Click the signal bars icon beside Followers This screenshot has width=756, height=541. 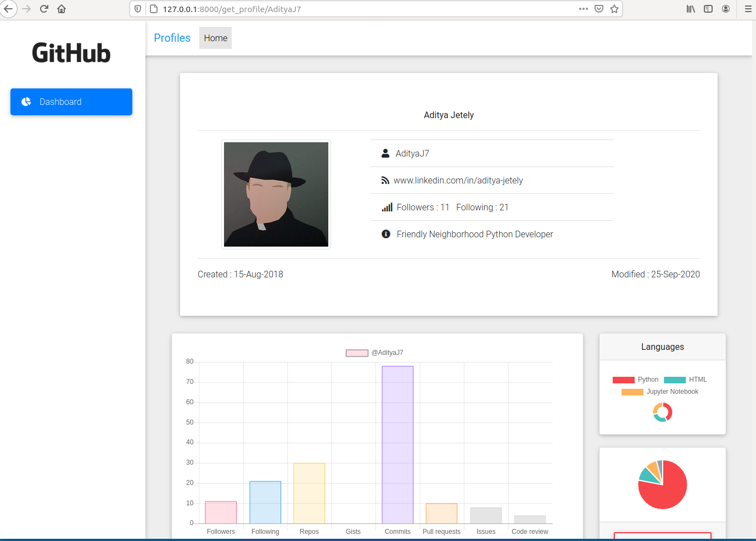pyautogui.click(x=387, y=207)
